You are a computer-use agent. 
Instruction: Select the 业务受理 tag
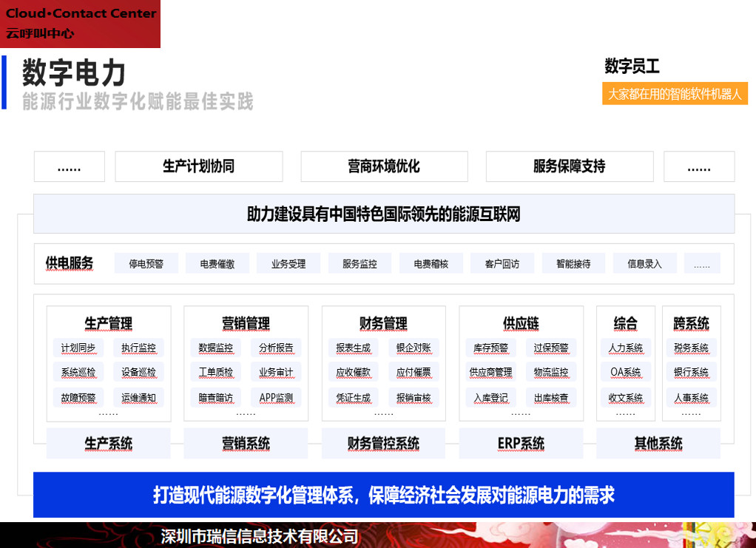tap(288, 263)
